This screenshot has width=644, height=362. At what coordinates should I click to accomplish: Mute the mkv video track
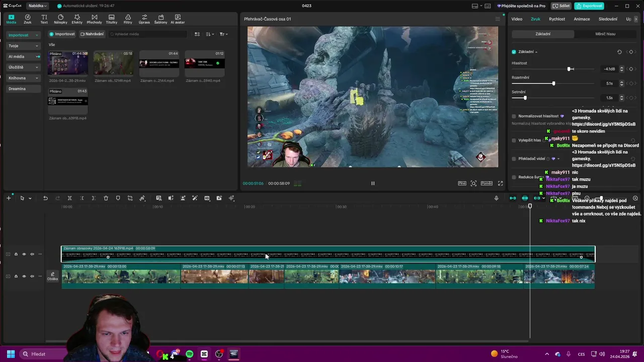(x=32, y=276)
